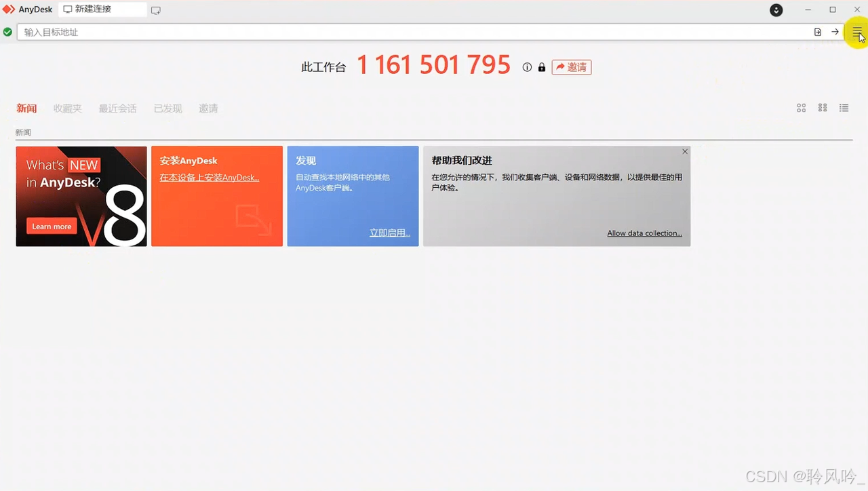
Task: Click the Allow data collection link
Action: (645, 233)
